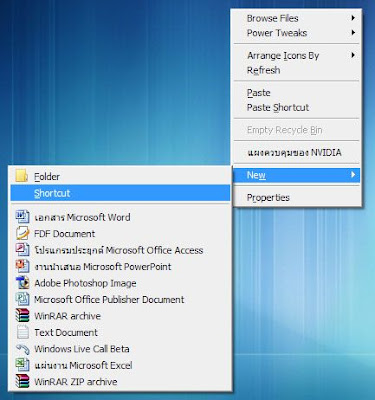This screenshot has width=375, height=400.
Task: Expand the Browse Files submenu arrow
Action: tap(353, 18)
